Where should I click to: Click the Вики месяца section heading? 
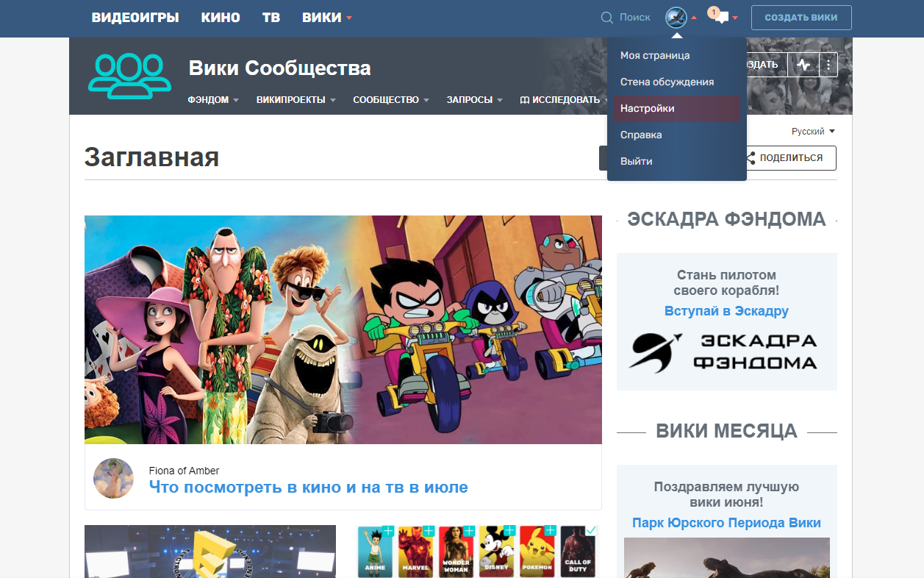click(726, 431)
